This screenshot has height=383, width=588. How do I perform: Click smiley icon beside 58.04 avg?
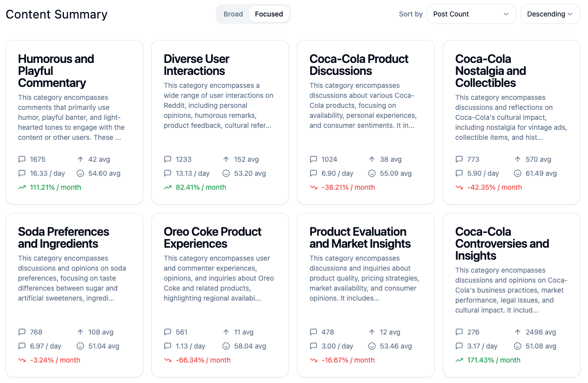pyautogui.click(x=226, y=346)
